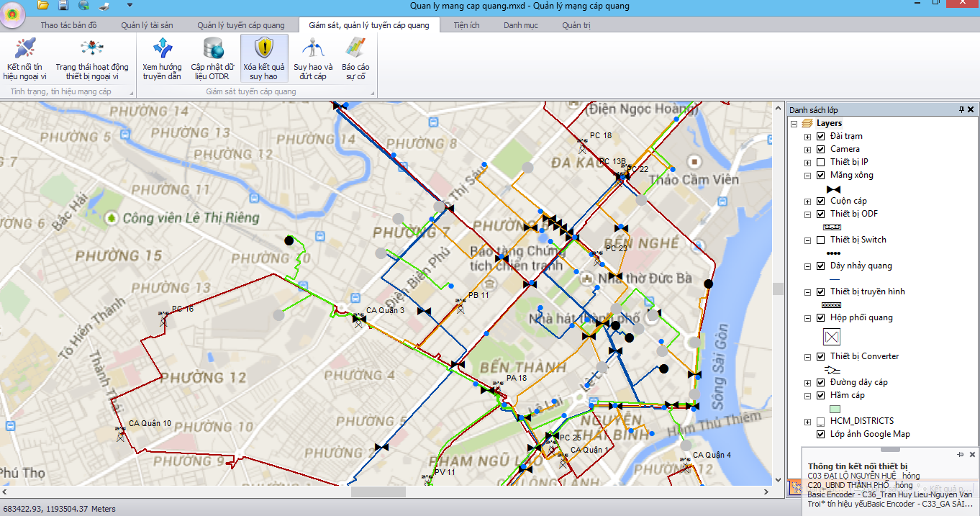Viewport: 980px width, 516px height.
Task: Collapse the Thiết bị ODF layer node
Action: tap(807, 214)
